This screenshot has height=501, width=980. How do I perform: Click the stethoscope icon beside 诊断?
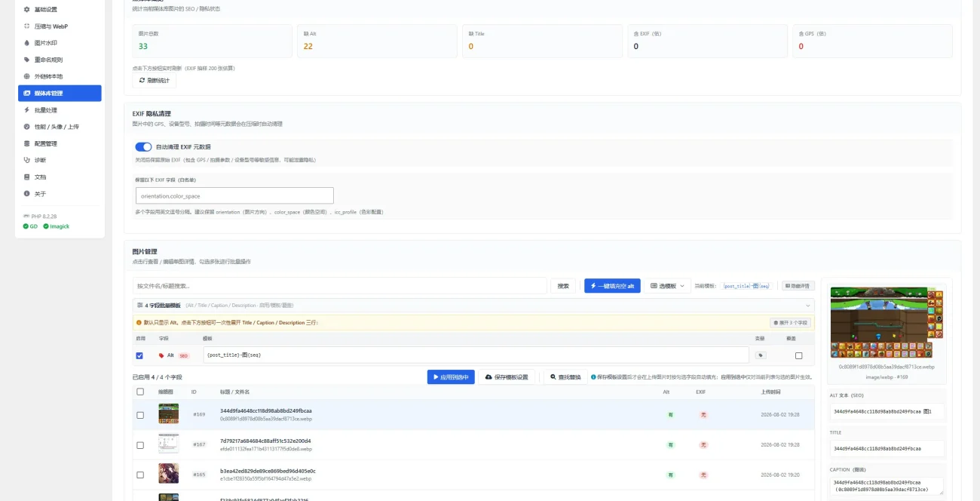[x=27, y=160]
